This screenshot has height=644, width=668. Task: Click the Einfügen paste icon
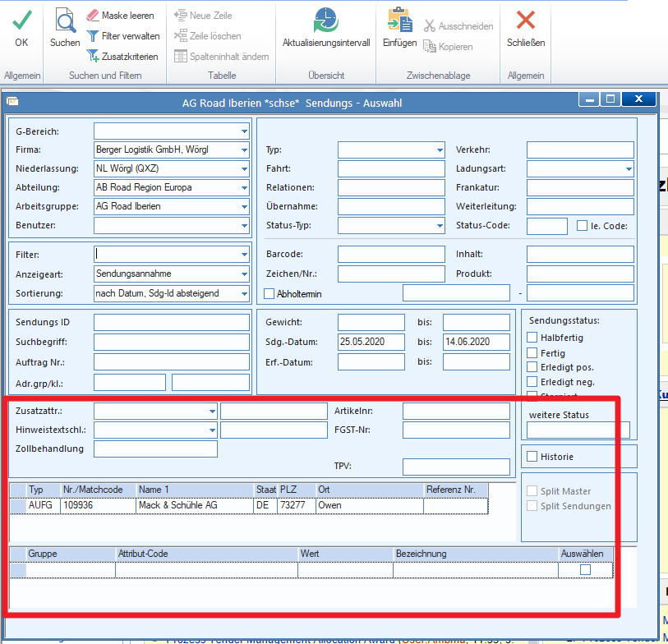pos(399,20)
